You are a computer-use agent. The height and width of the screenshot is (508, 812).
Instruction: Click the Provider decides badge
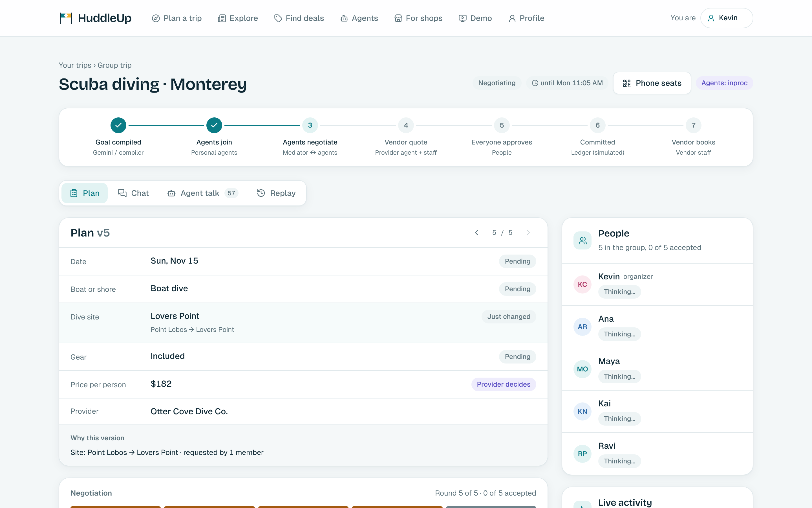point(504,384)
